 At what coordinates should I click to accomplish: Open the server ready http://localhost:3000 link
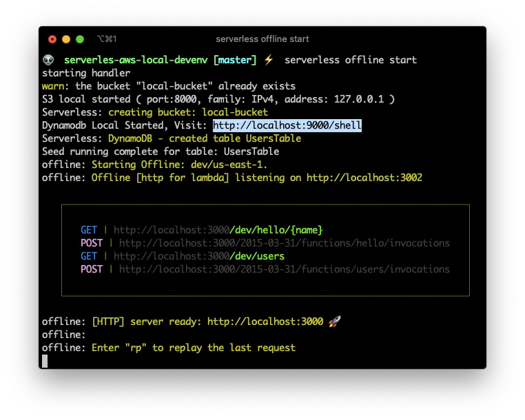pyautogui.click(x=265, y=322)
